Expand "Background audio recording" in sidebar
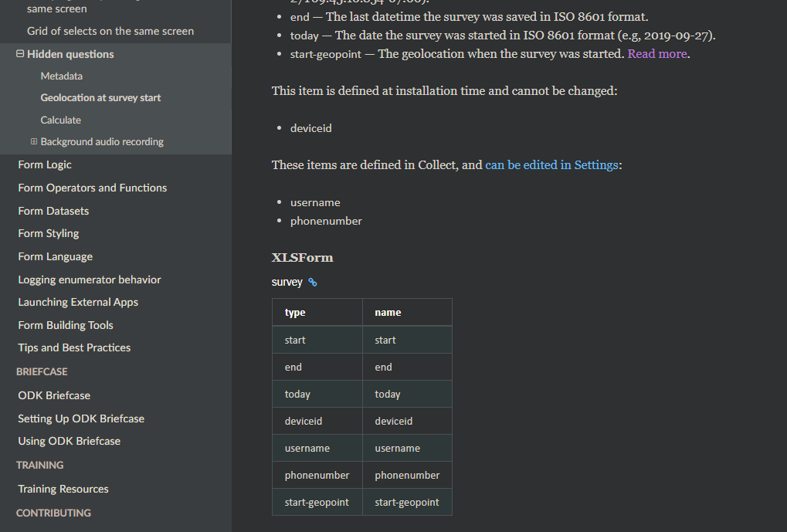The width and height of the screenshot is (787, 532). coord(33,141)
